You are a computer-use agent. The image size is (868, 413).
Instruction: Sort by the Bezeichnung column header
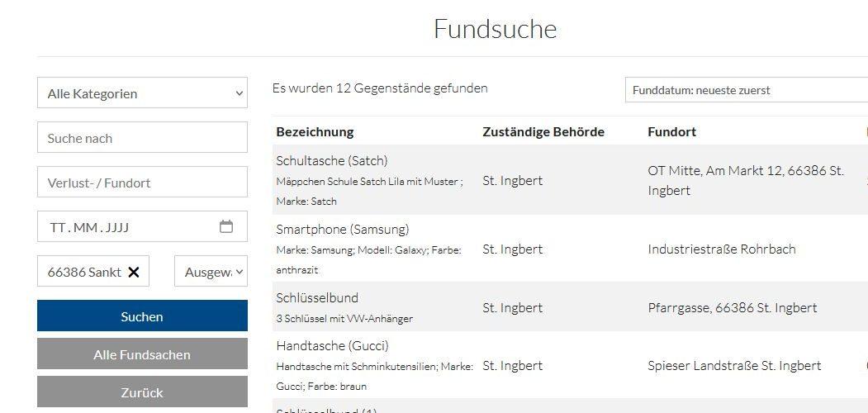pos(315,131)
